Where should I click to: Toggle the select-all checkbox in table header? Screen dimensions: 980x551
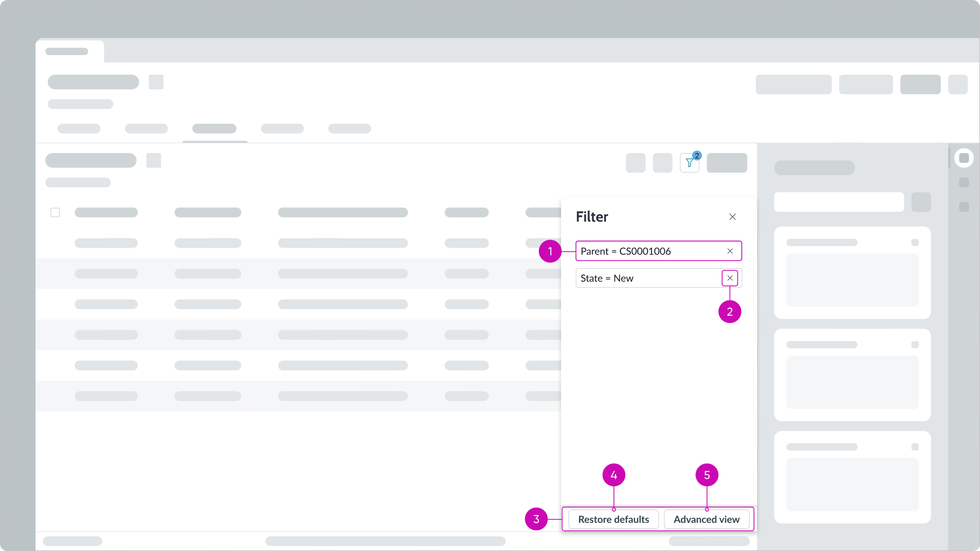pyautogui.click(x=55, y=212)
